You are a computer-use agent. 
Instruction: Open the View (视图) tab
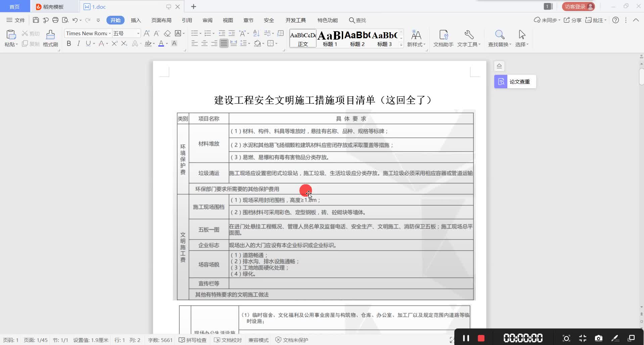click(x=228, y=20)
